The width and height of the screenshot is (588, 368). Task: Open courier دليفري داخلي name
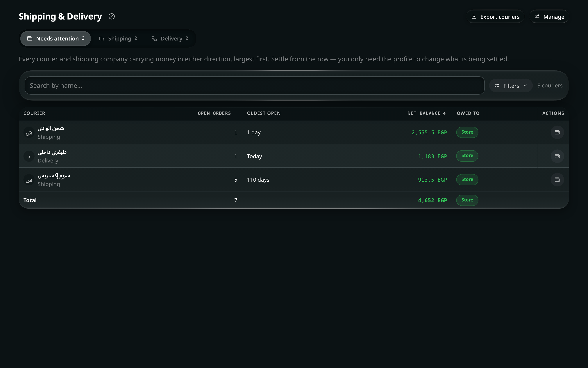[52, 152]
